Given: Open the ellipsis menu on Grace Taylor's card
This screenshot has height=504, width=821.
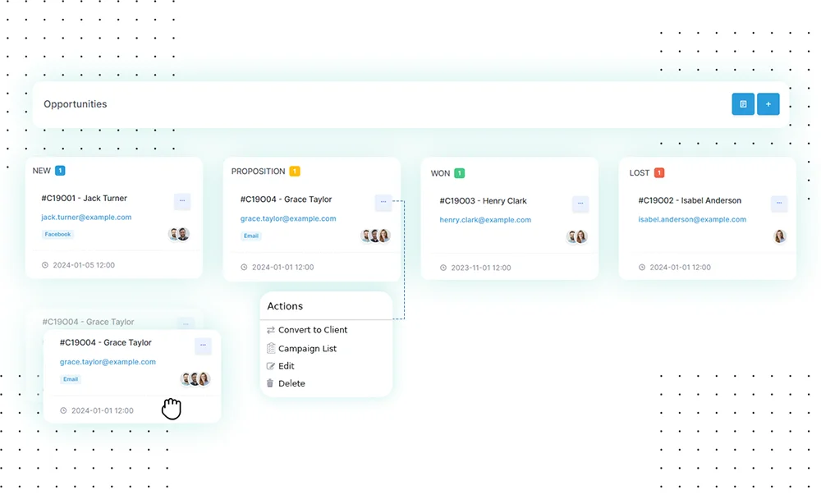Looking at the screenshot, I should (383, 202).
